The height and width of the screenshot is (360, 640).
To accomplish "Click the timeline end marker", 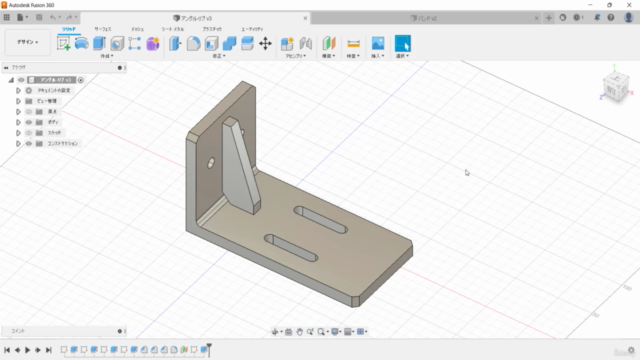I will click(x=209, y=349).
